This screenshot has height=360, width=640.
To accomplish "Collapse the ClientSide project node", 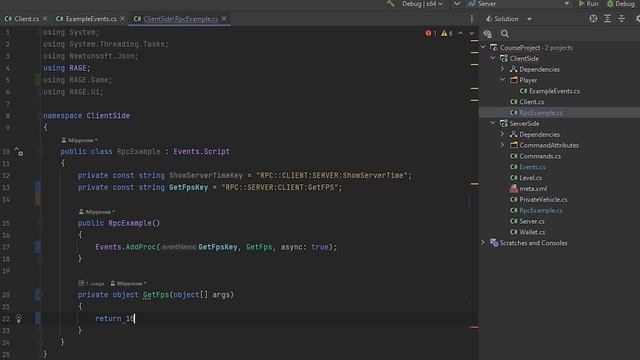I will pyautogui.click(x=493, y=58).
